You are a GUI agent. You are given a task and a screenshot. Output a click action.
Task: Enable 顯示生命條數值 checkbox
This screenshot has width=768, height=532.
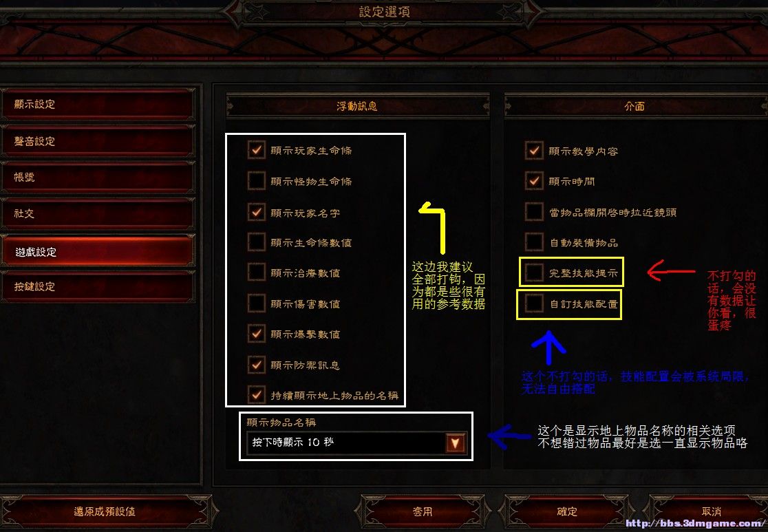click(x=257, y=242)
